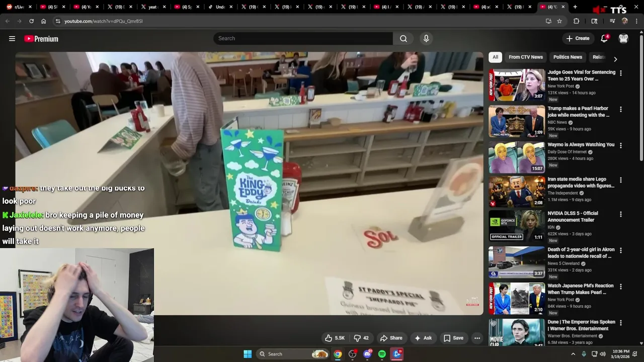The image size is (644, 362).
Task: Bookmark this page with star icon
Action: tap(559, 21)
